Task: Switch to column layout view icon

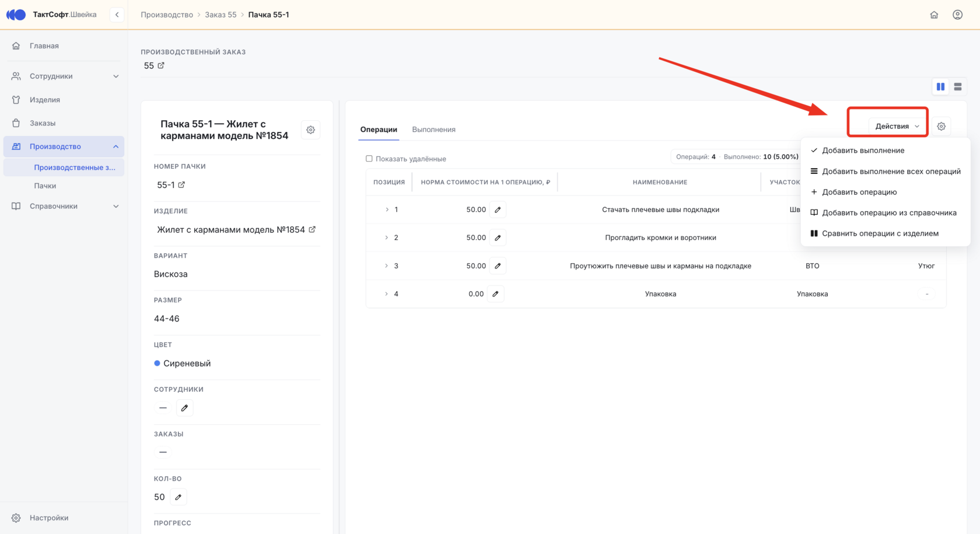Action: (x=940, y=86)
